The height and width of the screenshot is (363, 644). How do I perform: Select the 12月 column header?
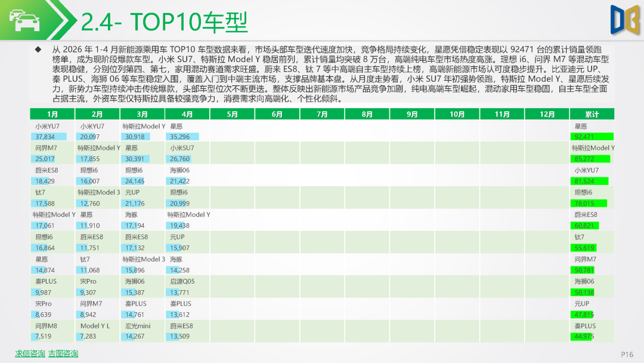coord(547,114)
